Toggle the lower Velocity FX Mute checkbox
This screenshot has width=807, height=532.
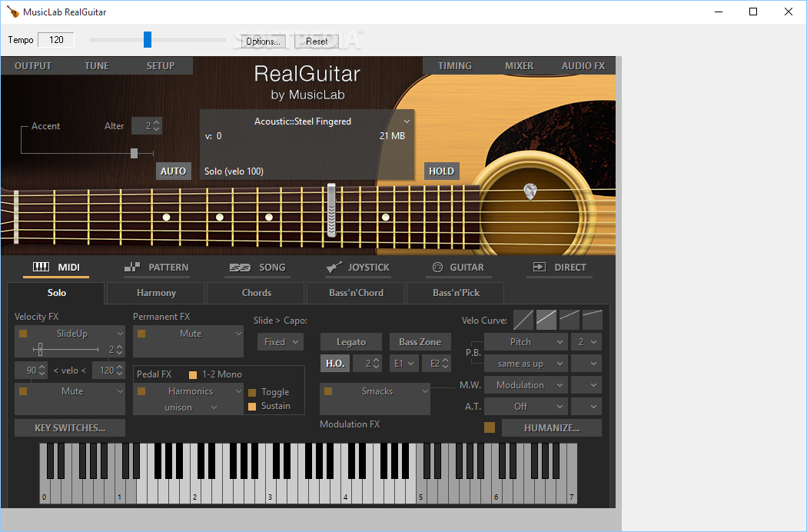click(x=23, y=391)
